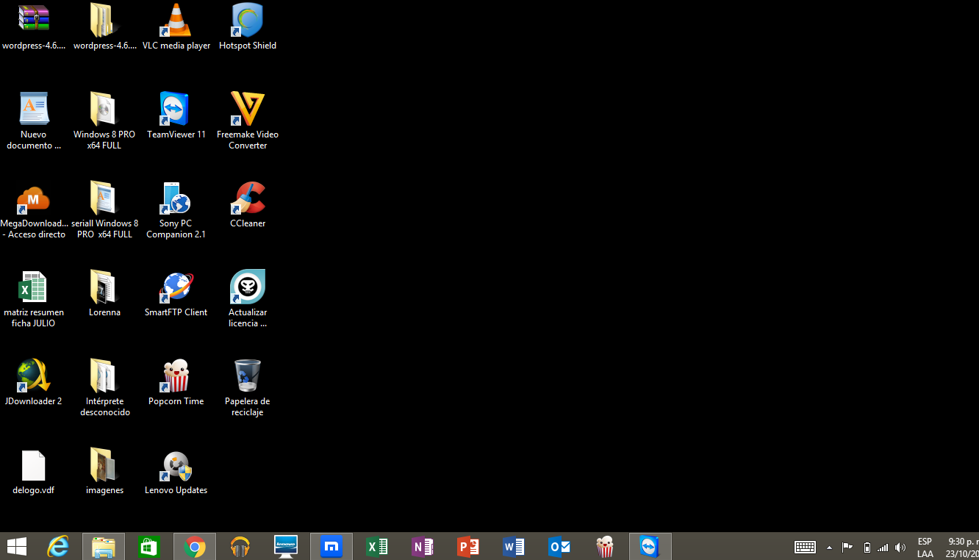Open the headphones music app in taskbar
The width and height of the screenshot is (979, 560).
click(240, 547)
